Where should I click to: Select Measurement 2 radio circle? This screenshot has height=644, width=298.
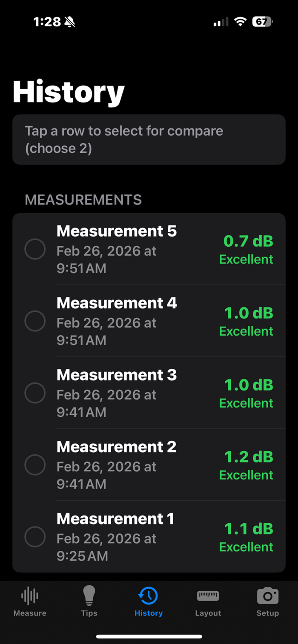(x=35, y=465)
